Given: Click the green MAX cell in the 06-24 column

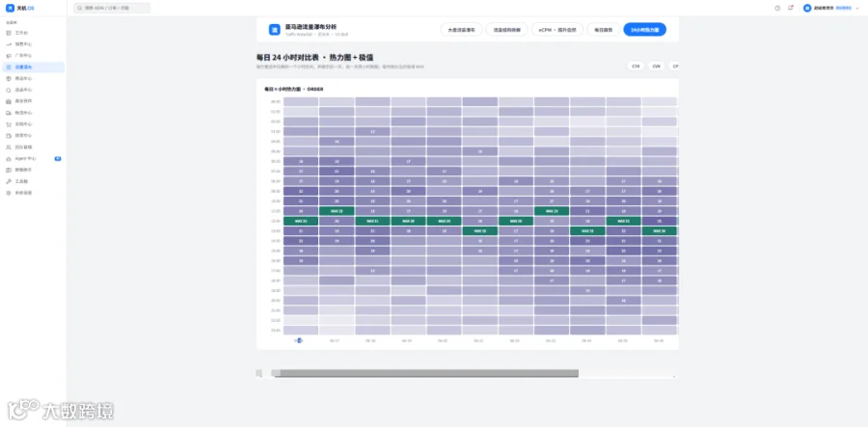Looking at the screenshot, I should coord(587,230).
